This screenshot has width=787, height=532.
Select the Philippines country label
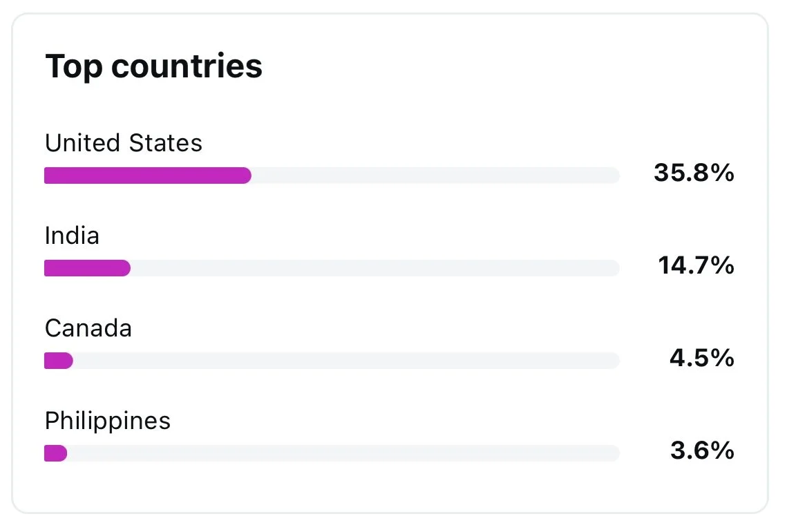[107, 421]
